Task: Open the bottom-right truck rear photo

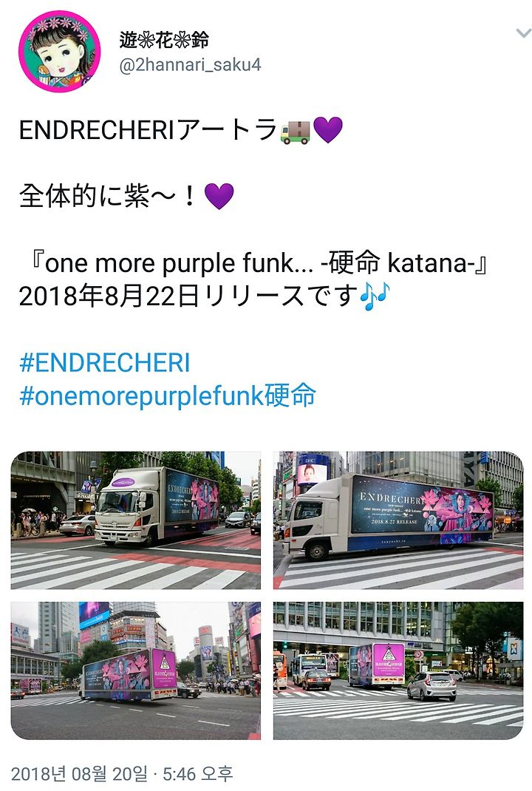Action: (x=398, y=671)
